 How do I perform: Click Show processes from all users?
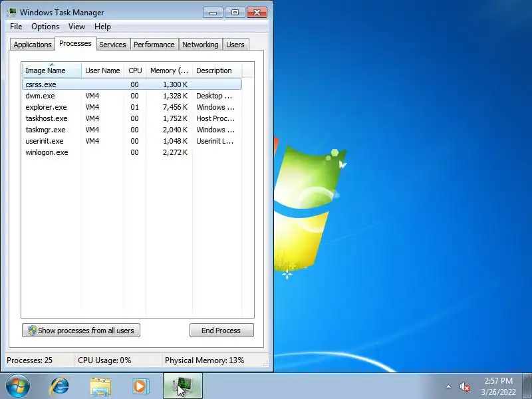81,330
